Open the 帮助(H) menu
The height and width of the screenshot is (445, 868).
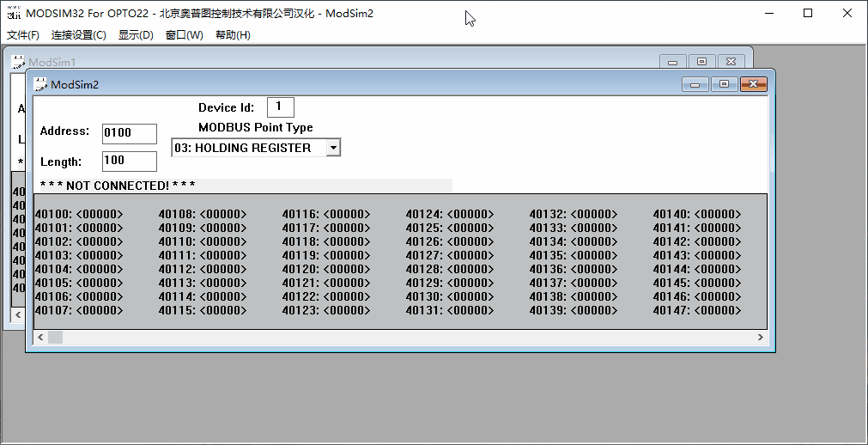(233, 35)
